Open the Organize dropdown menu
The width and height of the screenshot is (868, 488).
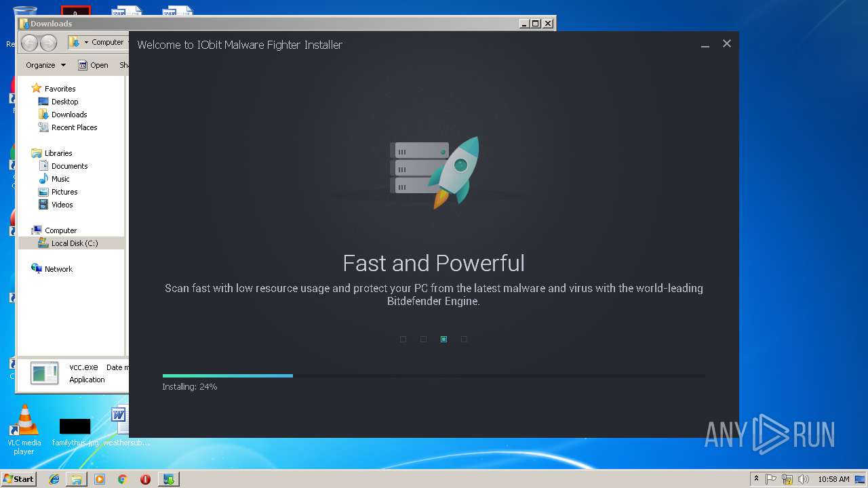pyautogui.click(x=46, y=65)
